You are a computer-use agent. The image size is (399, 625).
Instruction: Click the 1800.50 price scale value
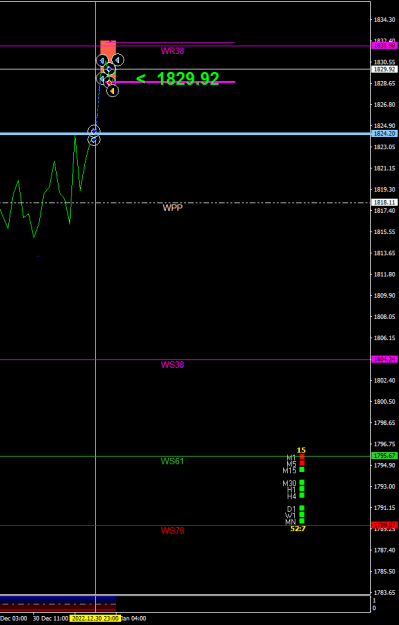click(384, 401)
